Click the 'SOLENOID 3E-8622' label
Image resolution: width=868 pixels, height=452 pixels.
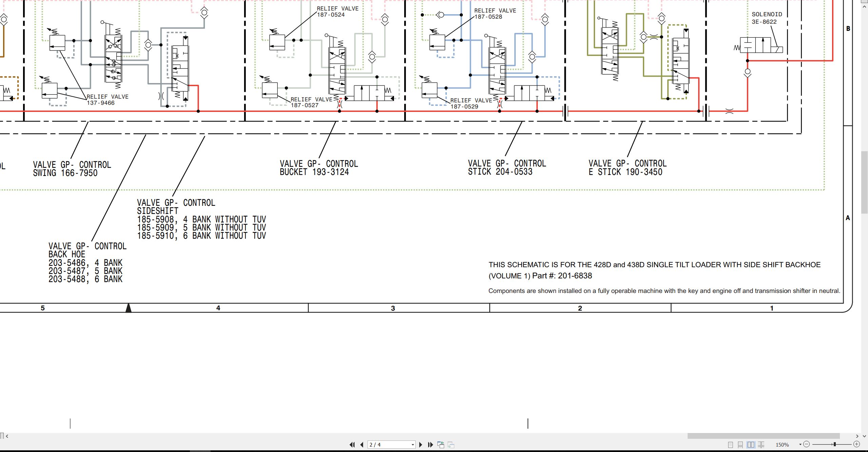767,18
